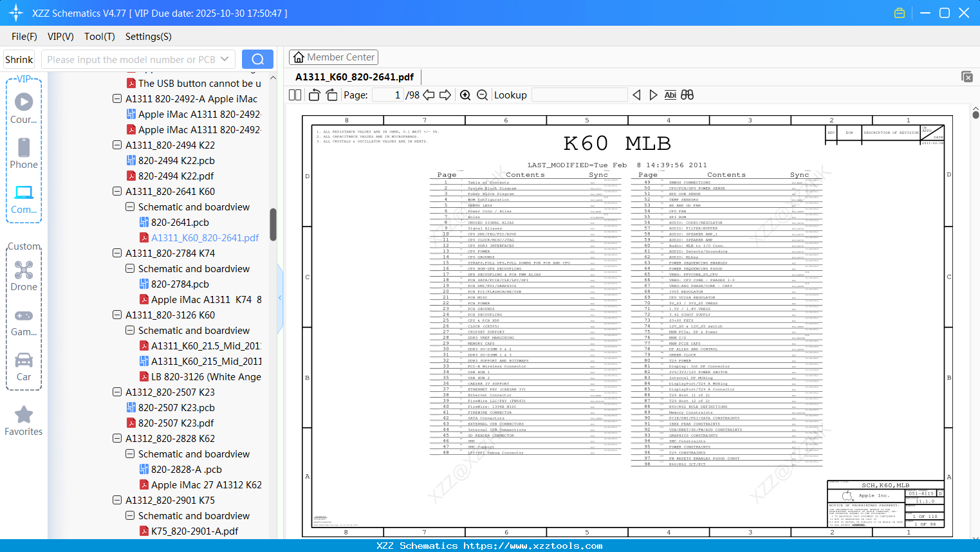The width and height of the screenshot is (980, 552).
Task: Open the VIP(V) menu
Action: (60, 37)
